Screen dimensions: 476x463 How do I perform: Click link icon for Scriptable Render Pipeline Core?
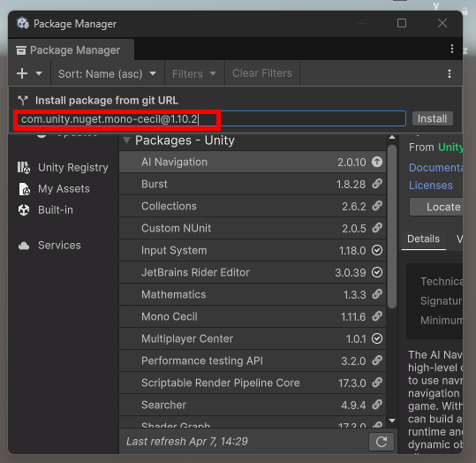tap(377, 383)
